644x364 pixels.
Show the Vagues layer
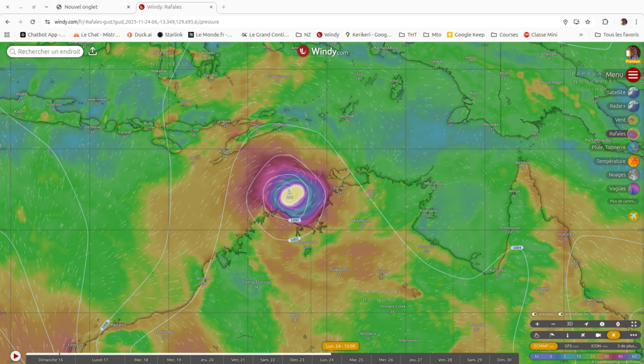coord(633,189)
